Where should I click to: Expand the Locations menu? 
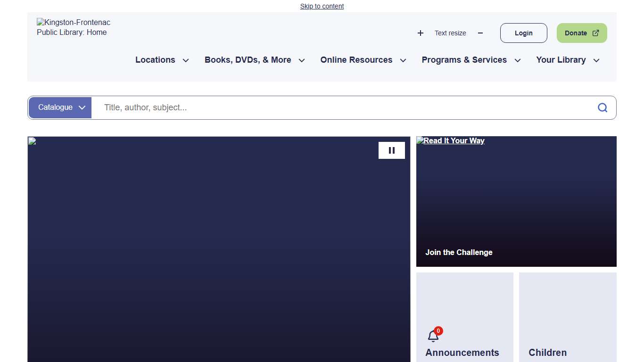point(162,60)
